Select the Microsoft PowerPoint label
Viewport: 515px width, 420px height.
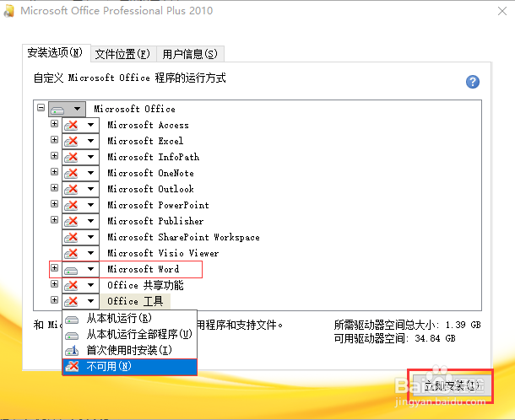[x=159, y=205]
